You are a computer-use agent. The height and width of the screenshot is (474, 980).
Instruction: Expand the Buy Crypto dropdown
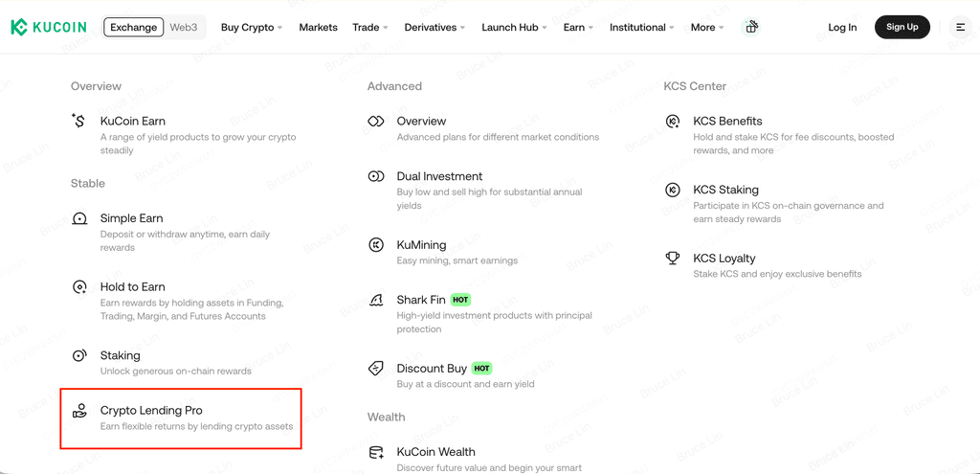pyautogui.click(x=252, y=28)
